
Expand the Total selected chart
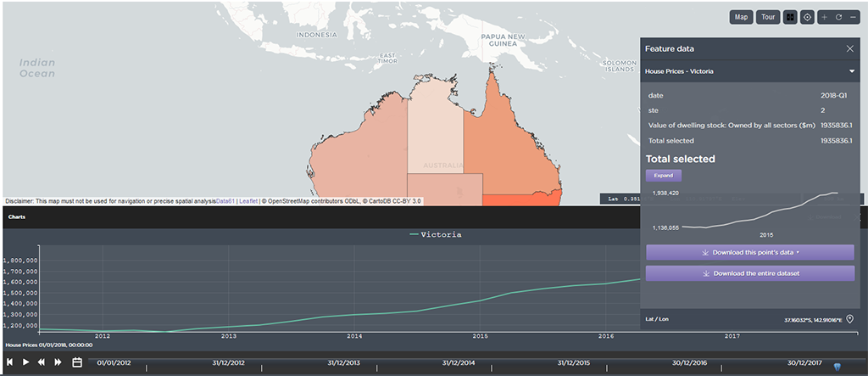663,175
